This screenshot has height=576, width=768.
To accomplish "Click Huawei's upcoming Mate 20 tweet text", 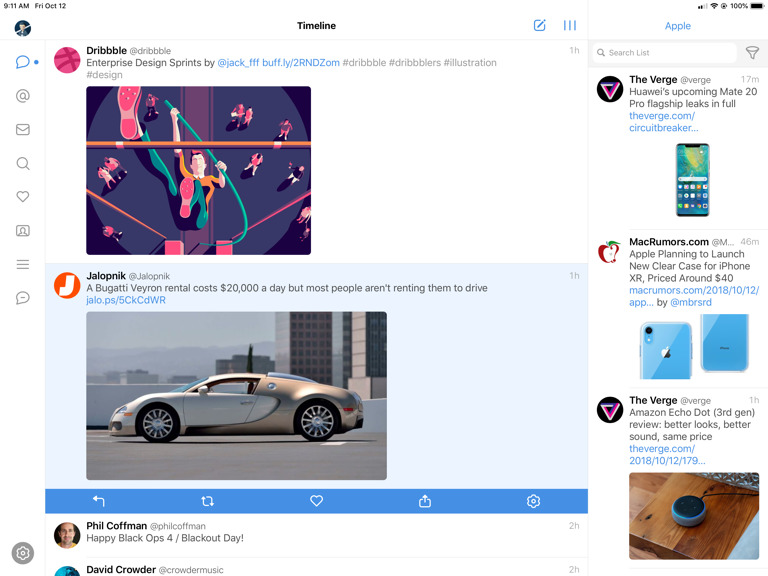I will coord(693,97).
